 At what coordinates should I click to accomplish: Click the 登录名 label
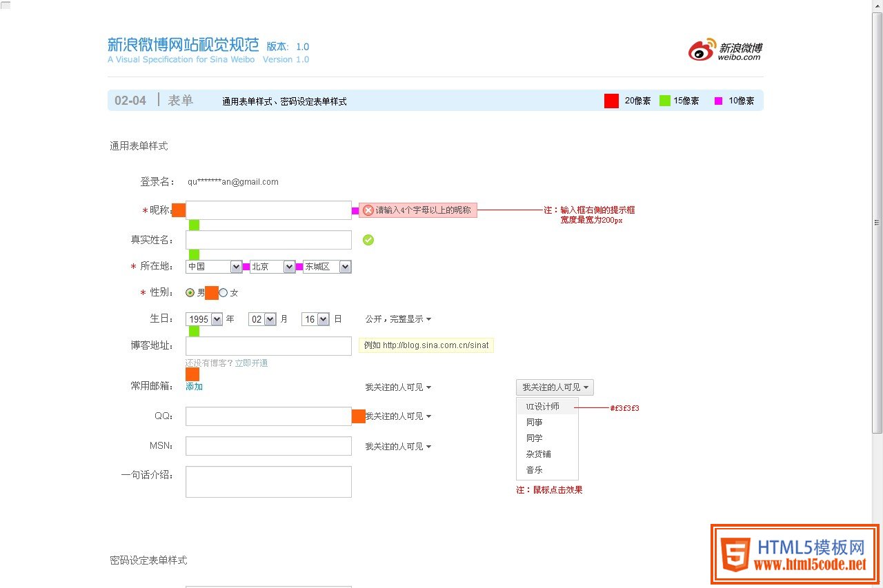[x=157, y=182]
